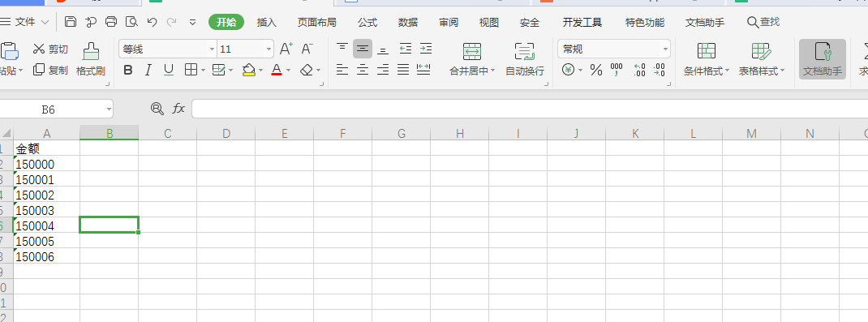
Task: Click the currency format icon
Action: click(569, 71)
